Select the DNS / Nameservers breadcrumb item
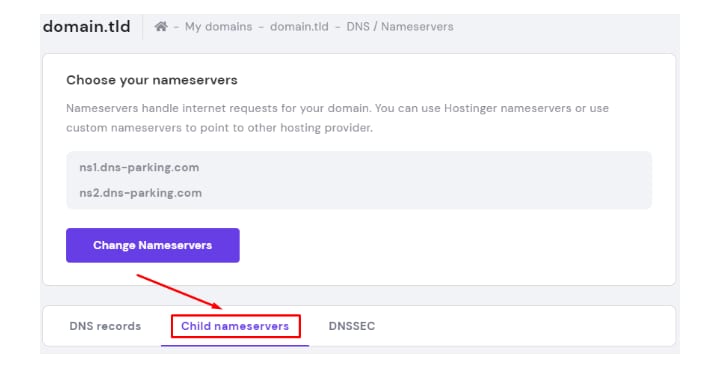The image size is (712, 370). [400, 27]
